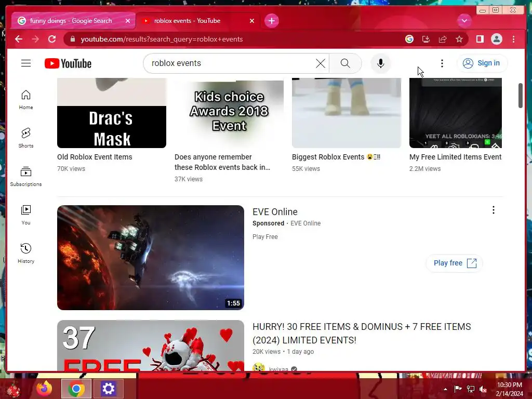Open Settings gear app in taskbar
Viewport: 532px width, 399px height.
click(108, 389)
